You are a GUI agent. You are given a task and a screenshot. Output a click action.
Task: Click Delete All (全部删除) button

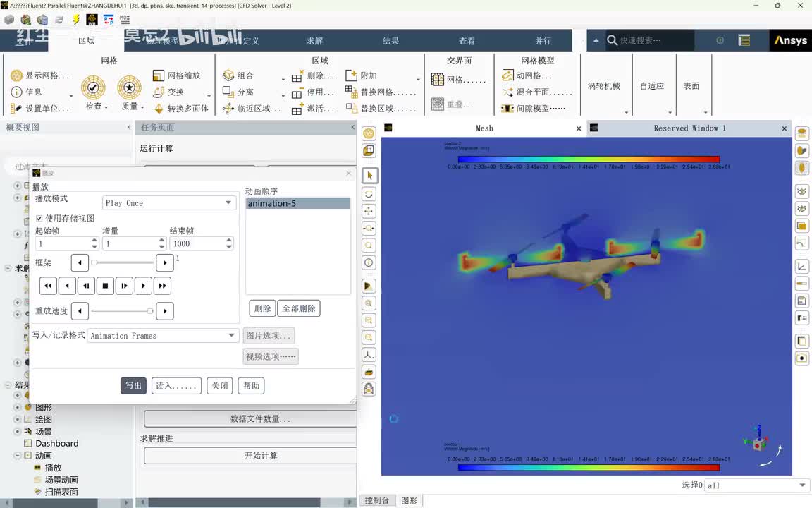pos(299,308)
